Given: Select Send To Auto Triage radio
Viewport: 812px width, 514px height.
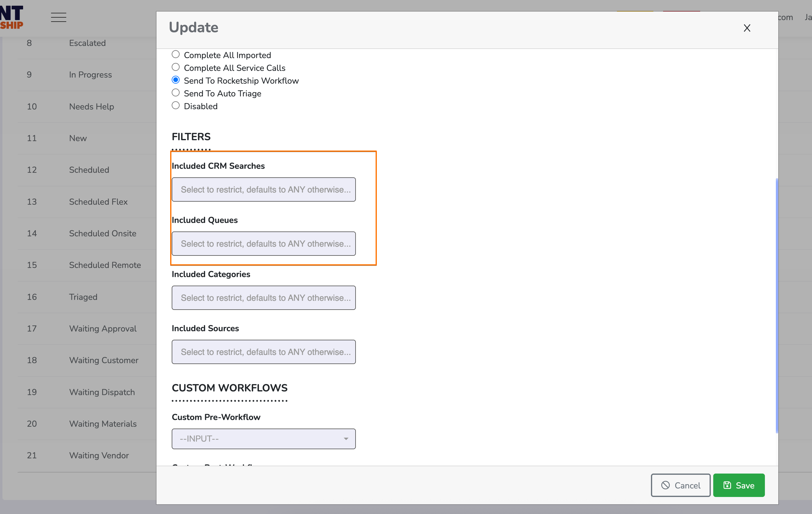Looking at the screenshot, I should click(176, 93).
